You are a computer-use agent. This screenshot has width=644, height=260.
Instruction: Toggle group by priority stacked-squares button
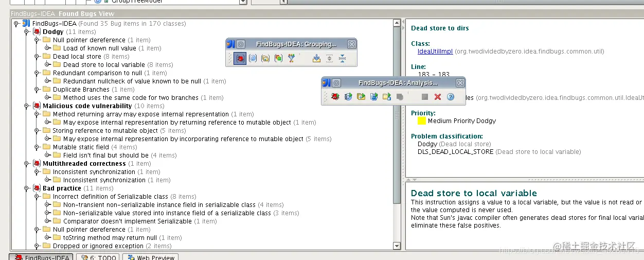click(x=278, y=58)
